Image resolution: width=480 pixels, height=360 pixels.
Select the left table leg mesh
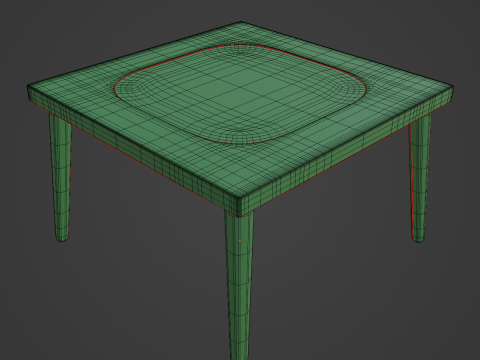[60, 177]
